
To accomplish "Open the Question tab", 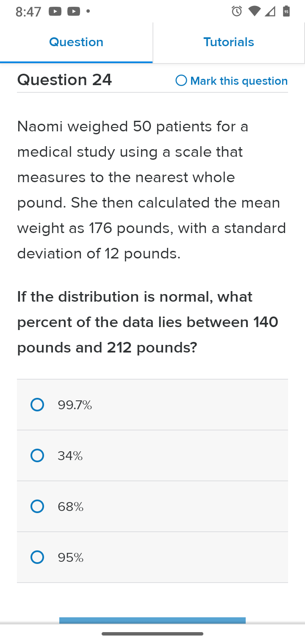I will [x=76, y=42].
